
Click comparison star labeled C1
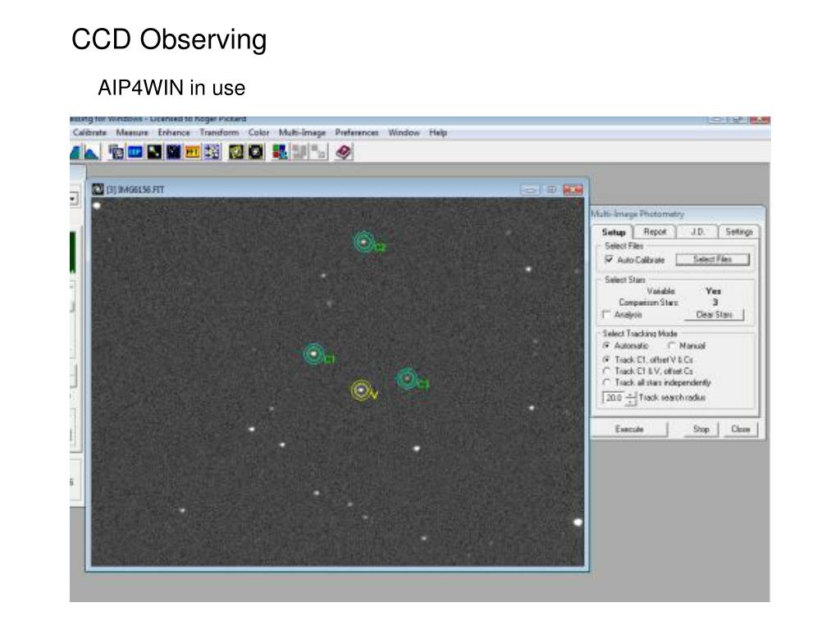(314, 354)
